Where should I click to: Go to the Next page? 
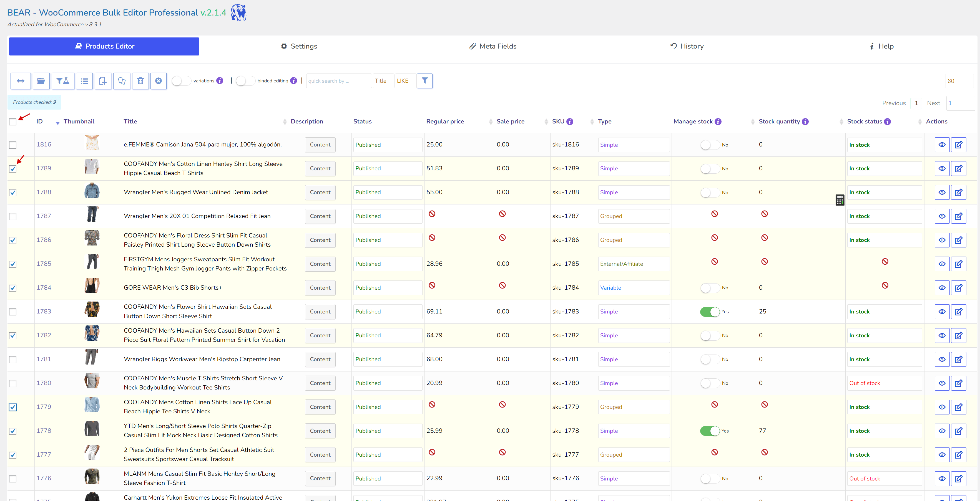[x=933, y=103]
